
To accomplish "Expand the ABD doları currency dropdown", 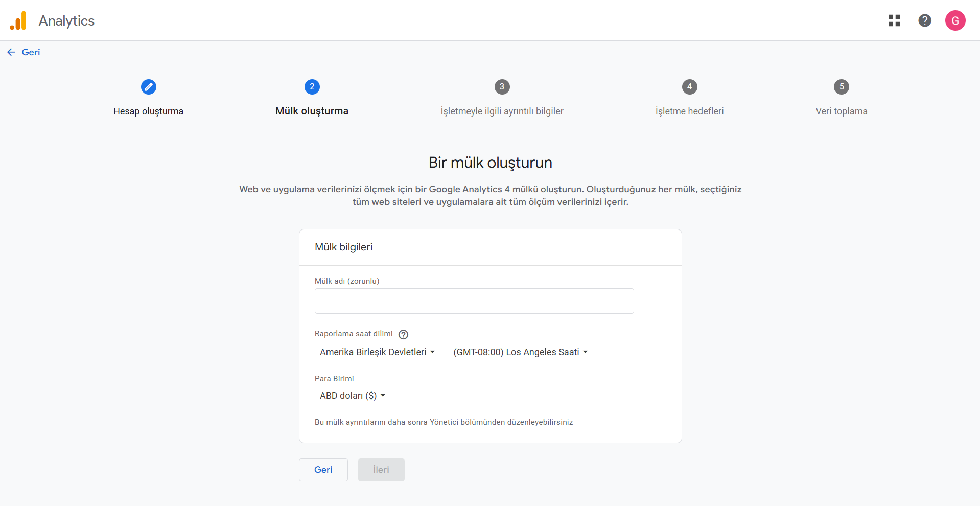I will (x=352, y=396).
